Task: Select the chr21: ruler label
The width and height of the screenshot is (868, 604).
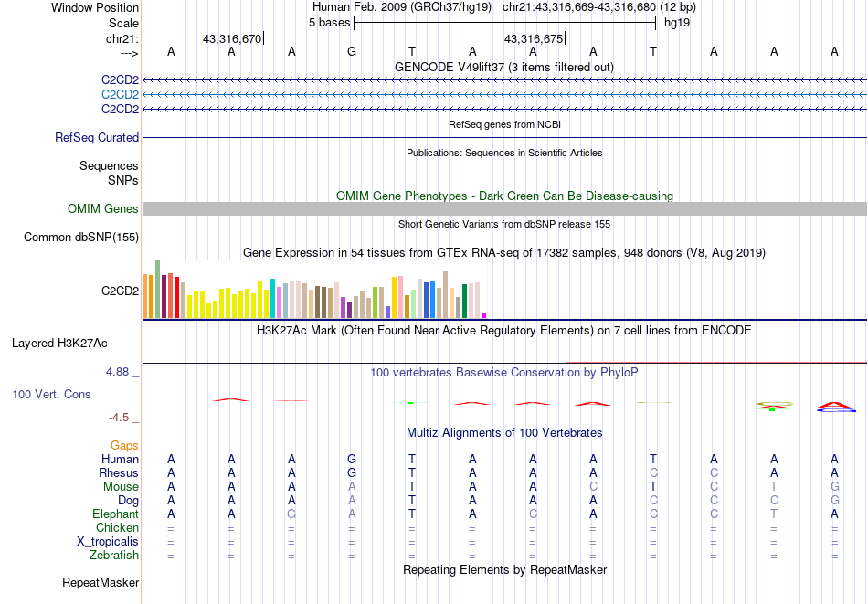Action: (122, 38)
